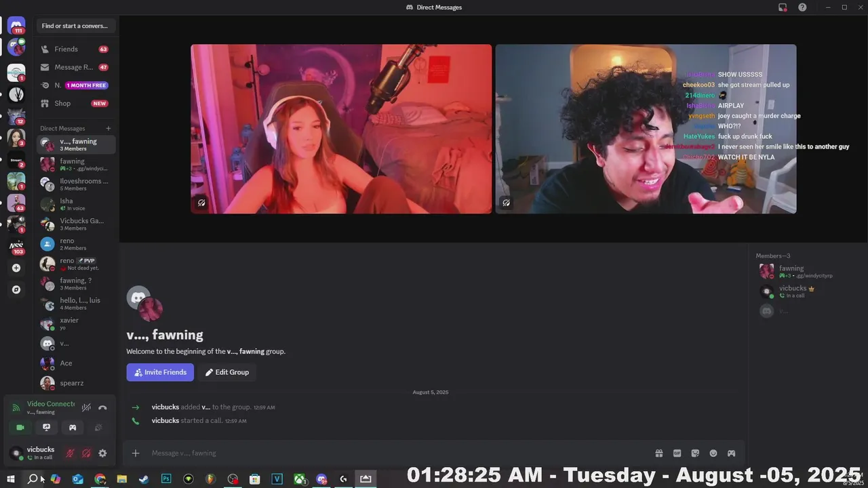The image size is (868, 488).
Task: Open the Friends tab
Action: 76,49
